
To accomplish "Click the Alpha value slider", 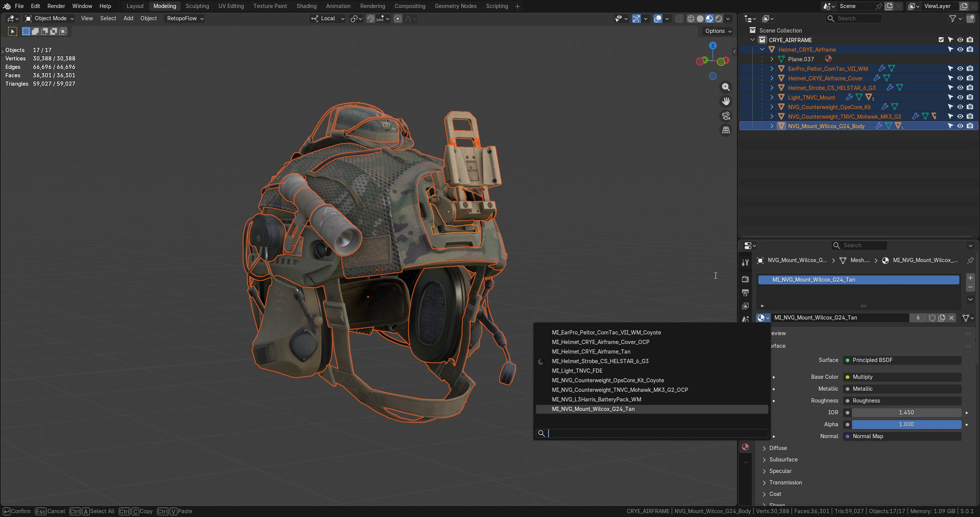I will click(905, 424).
